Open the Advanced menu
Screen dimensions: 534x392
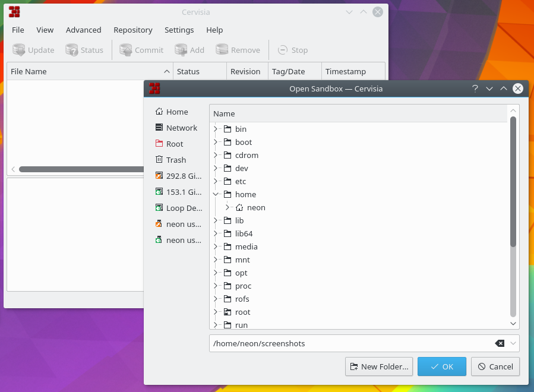pyautogui.click(x=83, y=30)
